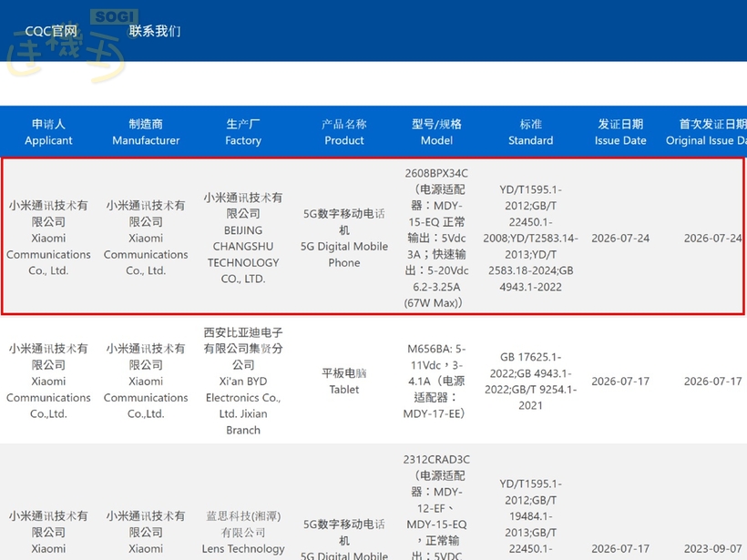Select the 型号/规格 Model column header
The height and width of the screenshot is (560, 747).
tap(436, 132)
